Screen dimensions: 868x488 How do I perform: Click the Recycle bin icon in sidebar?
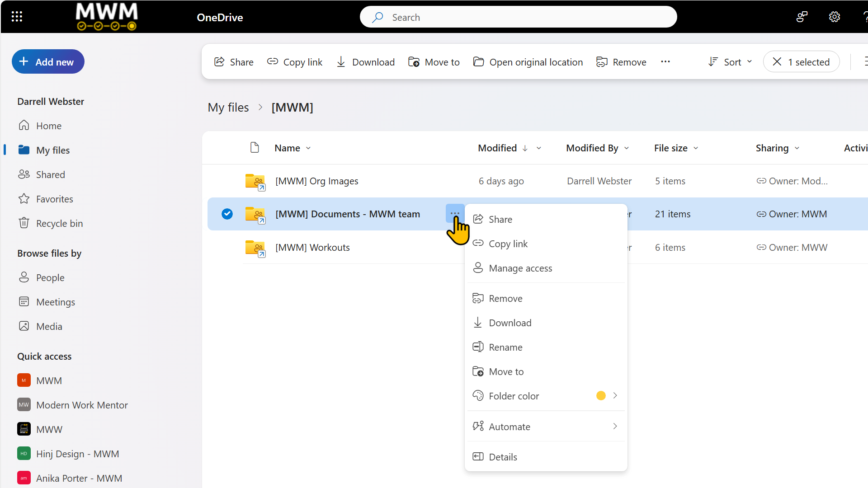tap(24, 223)
